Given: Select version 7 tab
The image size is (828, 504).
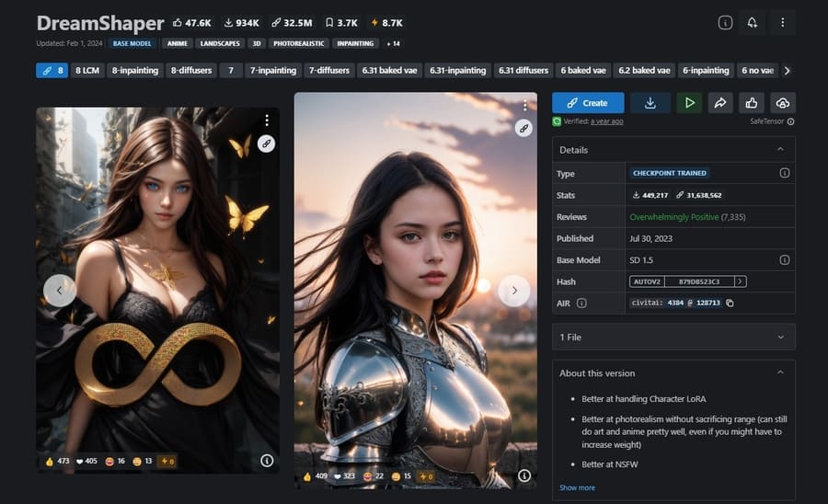Looking at the screenshot, I should click(231, 70).
